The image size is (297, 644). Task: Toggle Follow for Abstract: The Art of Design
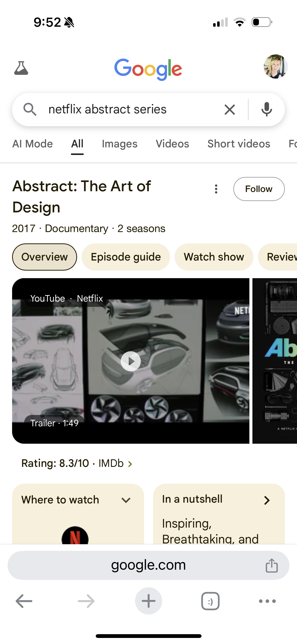click(x=259, y=189)
